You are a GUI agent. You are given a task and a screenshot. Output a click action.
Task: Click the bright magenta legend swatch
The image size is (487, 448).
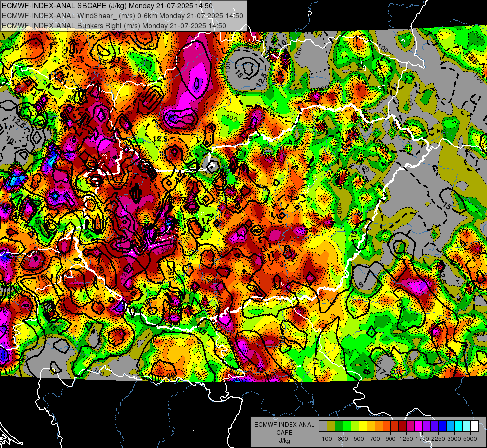[x=419, y=426]
